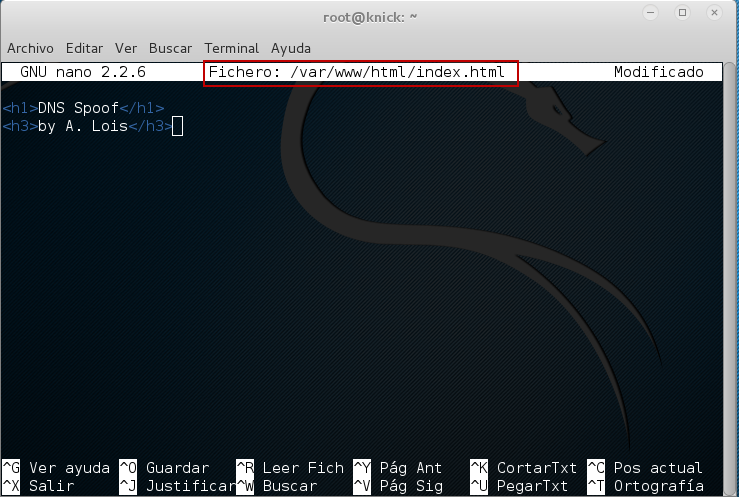
Task: Click the '^V Pág Sig' shortcut
Action: pyautogui.click(x=398, y=486)
